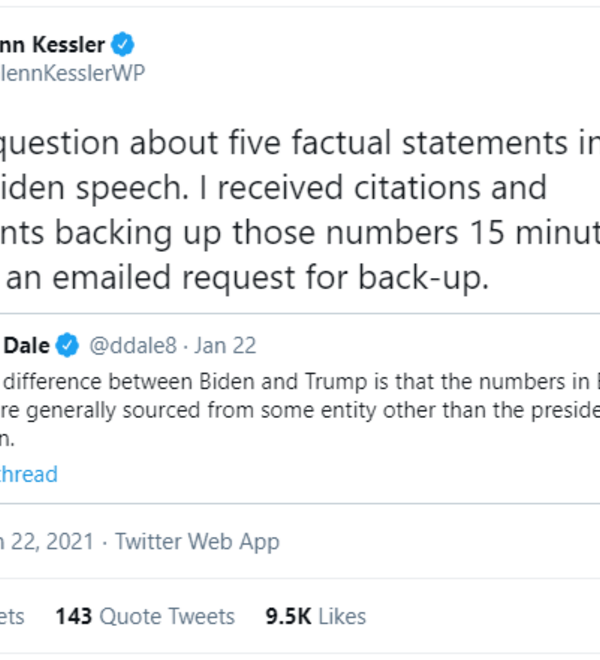Click the Twitter Web App source link
The image size is (600, 660).
pyautogui.click(x=197, y=542)
